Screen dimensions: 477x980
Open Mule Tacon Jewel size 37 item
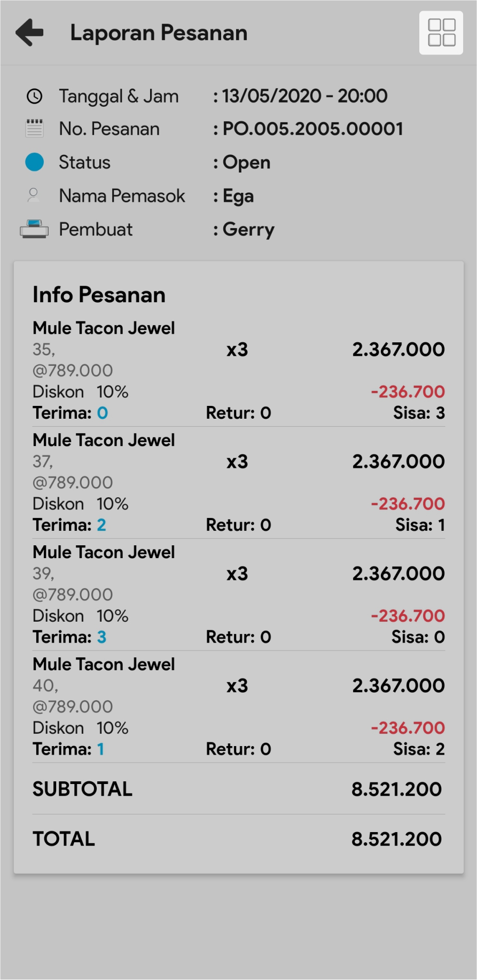pyautogui.click(x=104, y=440)
